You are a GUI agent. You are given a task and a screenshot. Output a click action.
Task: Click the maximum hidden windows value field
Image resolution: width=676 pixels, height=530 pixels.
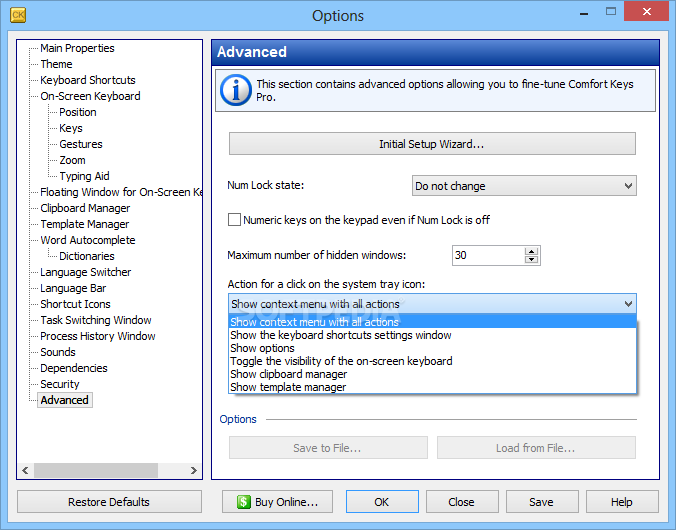coord(488,255)
